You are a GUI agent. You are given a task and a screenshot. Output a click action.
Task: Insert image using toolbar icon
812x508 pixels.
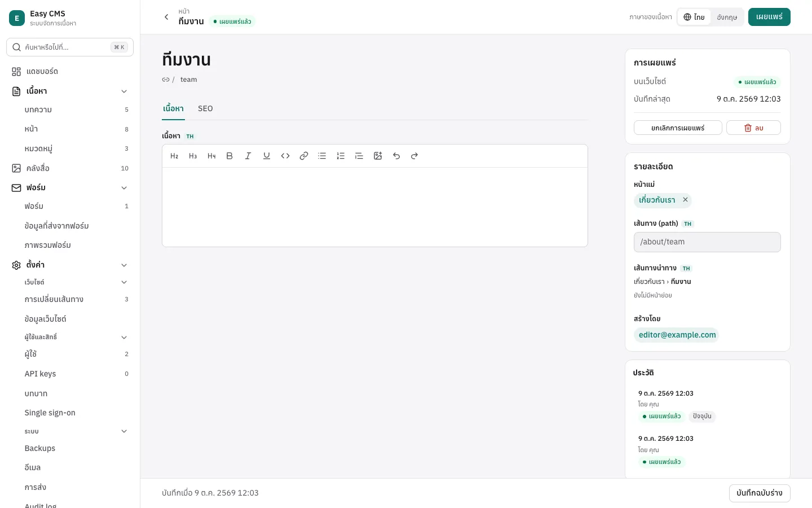(378, 156)
